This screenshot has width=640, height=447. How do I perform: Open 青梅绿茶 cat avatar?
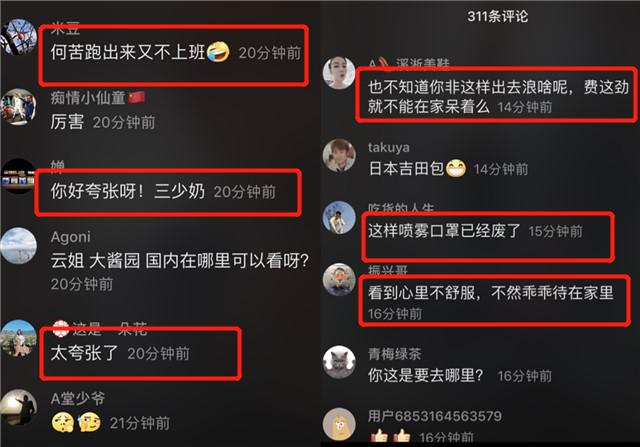(339, 362)
